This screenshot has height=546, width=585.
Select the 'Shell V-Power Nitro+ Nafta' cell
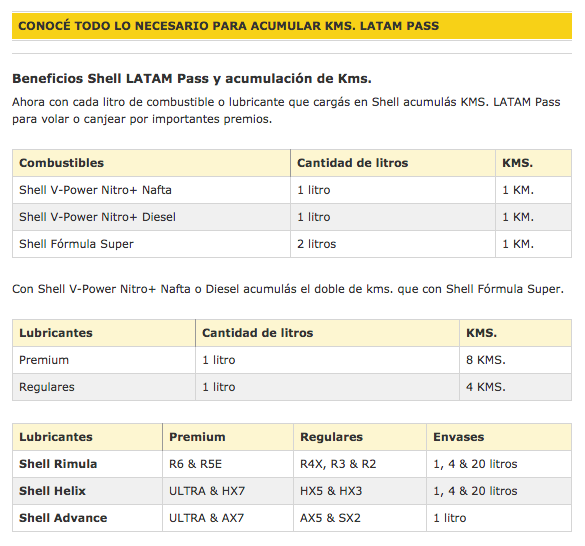coord(151,190)
